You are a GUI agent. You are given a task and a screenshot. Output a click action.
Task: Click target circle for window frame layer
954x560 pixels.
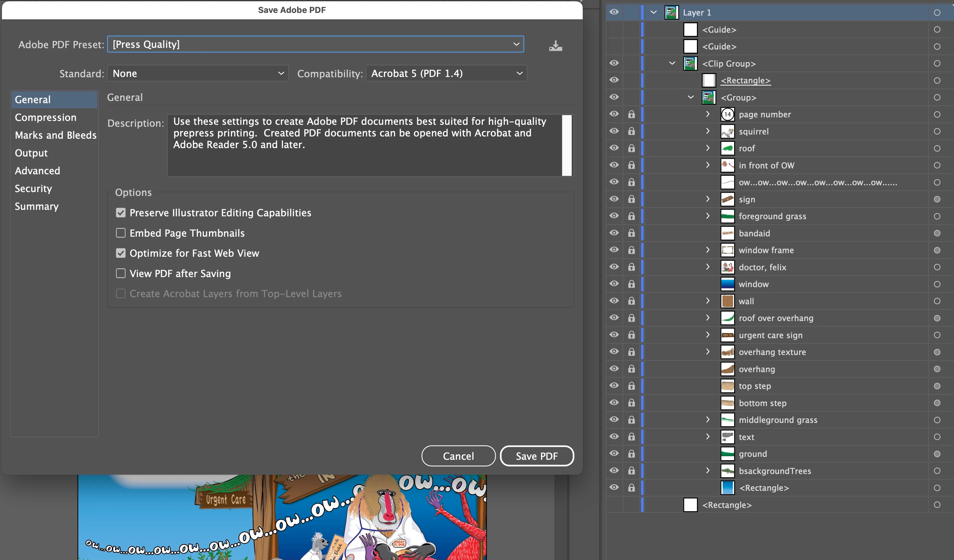(x=937, y=250)
